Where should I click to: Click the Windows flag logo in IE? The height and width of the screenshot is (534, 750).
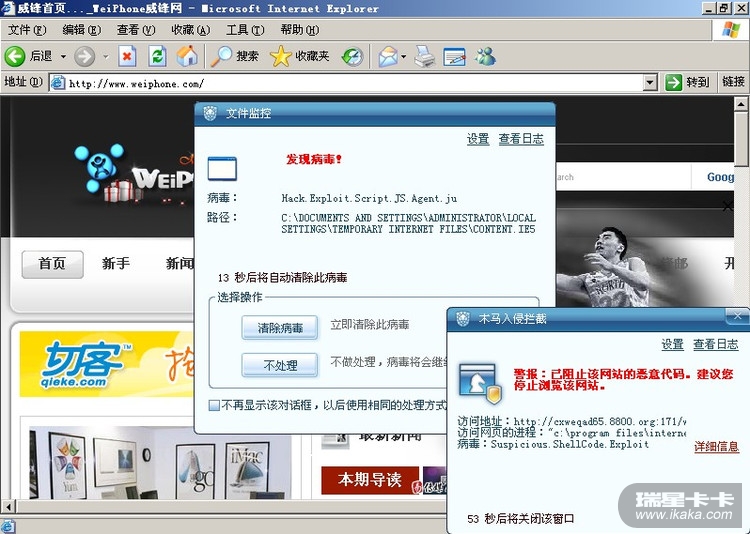click(x=730, y=30)
